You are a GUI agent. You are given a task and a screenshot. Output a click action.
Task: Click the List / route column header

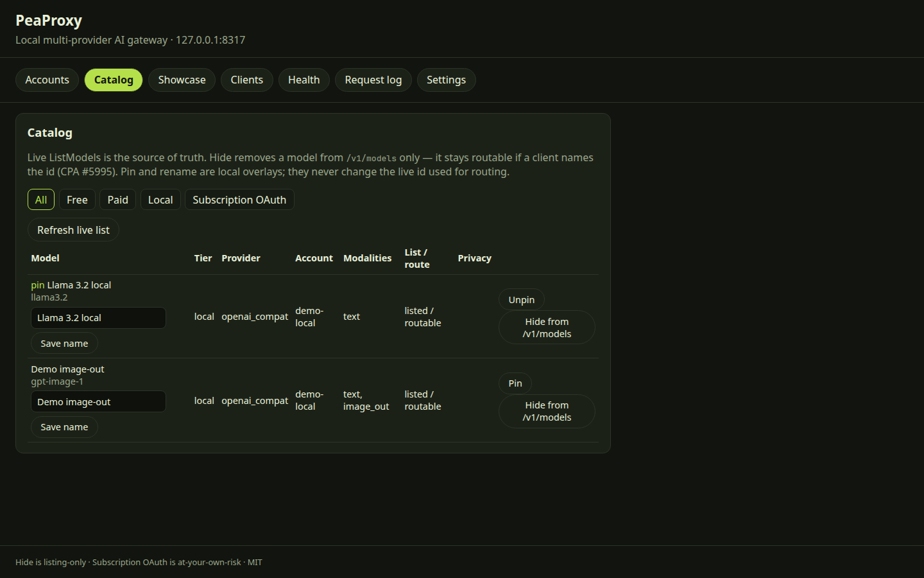pyautogui.click(x=417, y=258)
